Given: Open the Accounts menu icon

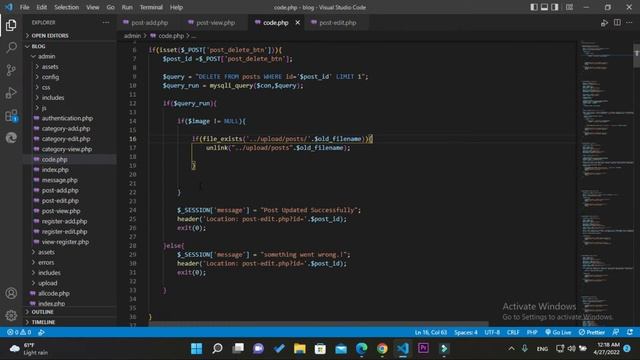Looking at the screenshot, I should 11,293.
